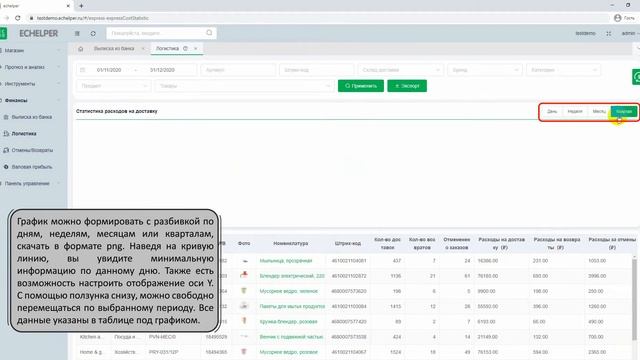This screenshot has width=640, height=360.
Task: Select Неделя chart grouping
Action: pyautogui.click(x=575, y=111)
